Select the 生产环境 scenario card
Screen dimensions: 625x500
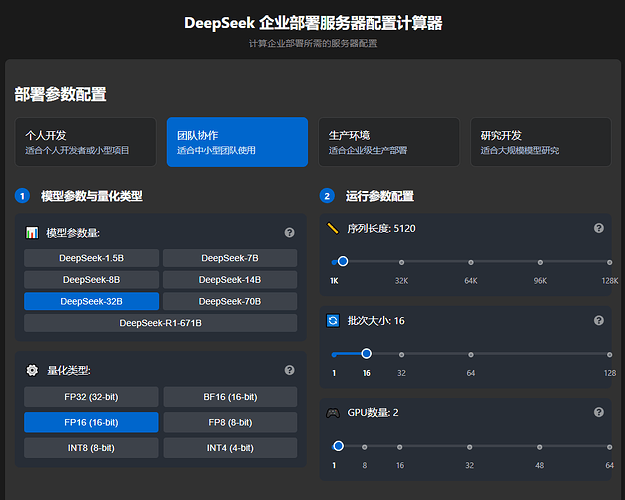pyautogui.click(x=389, y=142)
